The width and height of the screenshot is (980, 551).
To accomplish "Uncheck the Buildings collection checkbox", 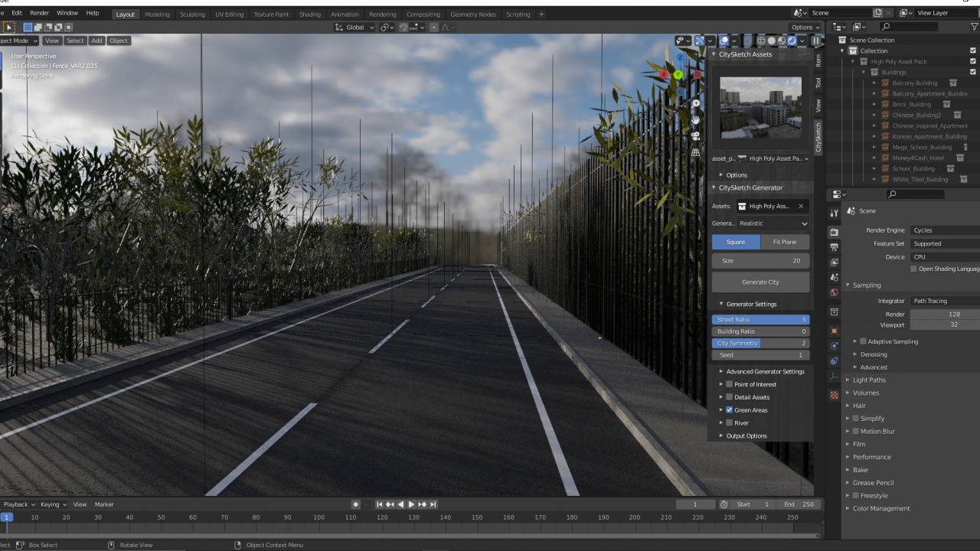I will (973, 72).
